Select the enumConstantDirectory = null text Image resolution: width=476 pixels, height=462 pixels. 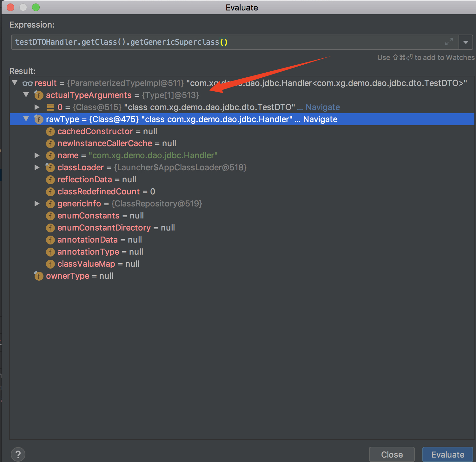(x=116, y=228)
